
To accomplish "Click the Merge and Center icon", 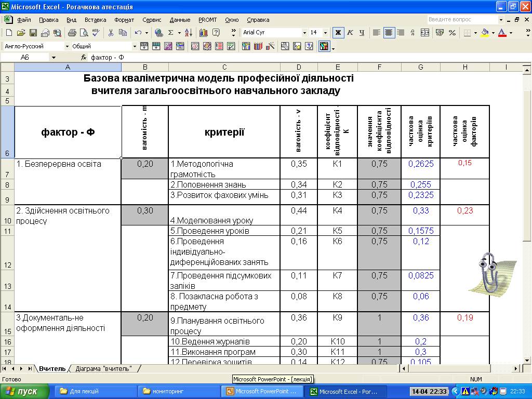I will [x=425, y=33].
